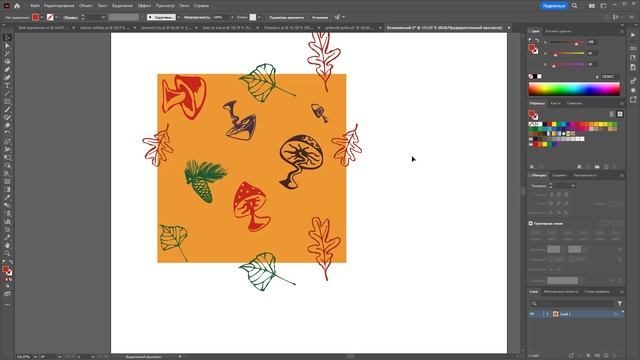Enable the Пунктирная линия checkbox
This screenshot has width=640, height=360.
pyautogui.click(x=531, y=223)
